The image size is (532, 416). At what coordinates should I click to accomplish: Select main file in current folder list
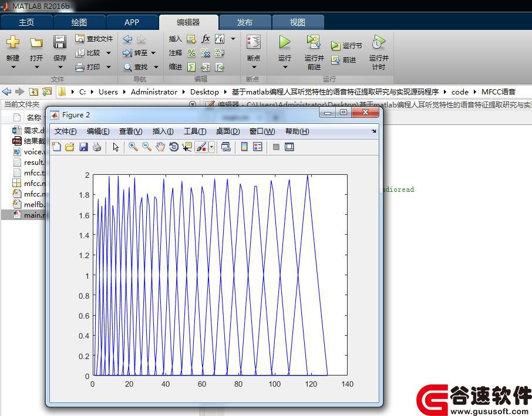point(25,215)
